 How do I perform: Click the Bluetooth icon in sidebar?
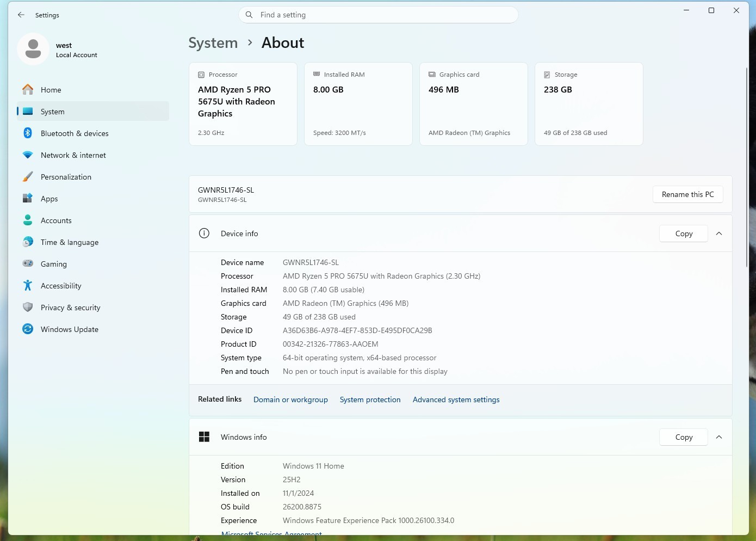click(x=28, y=133)
